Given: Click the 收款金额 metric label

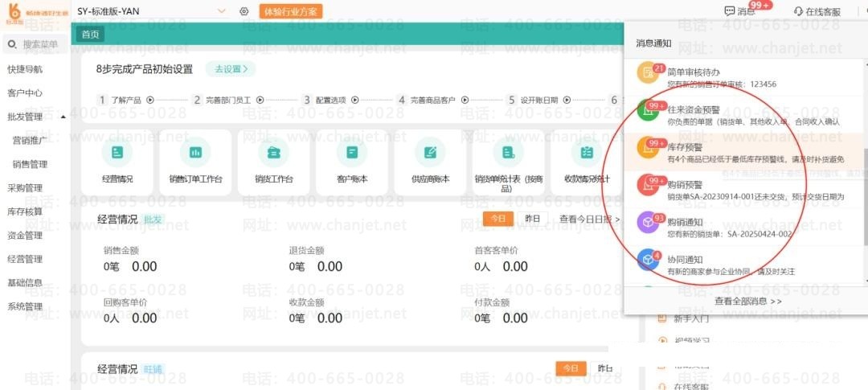Looking at the screenshot, I should (306, 302).
